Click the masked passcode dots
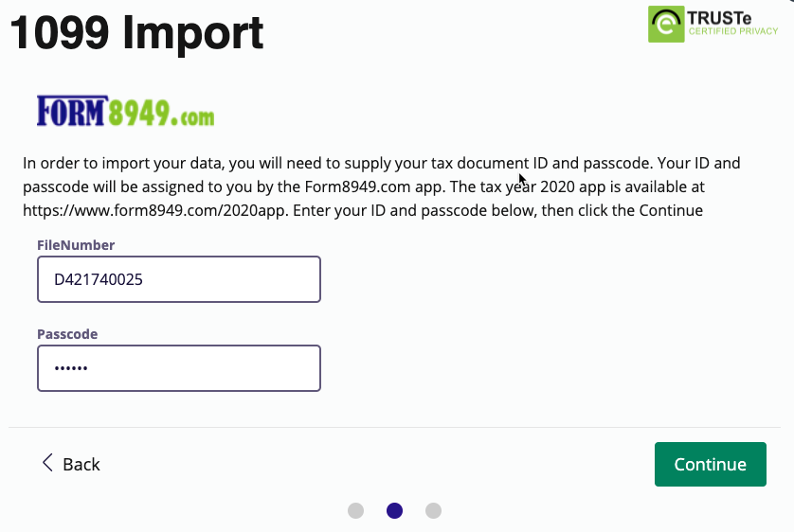This screenshot has height=532, width=794. pos(71,368)
